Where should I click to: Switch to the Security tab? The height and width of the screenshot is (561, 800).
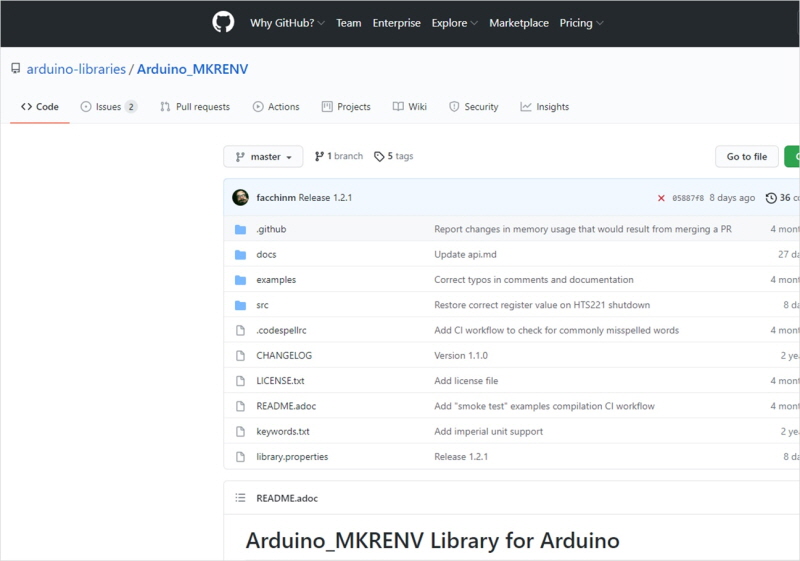[x=473, y=107]
